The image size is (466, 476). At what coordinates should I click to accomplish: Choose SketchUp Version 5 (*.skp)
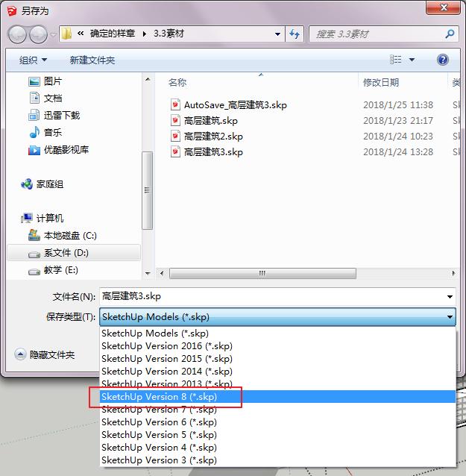[x=277, y=435]
